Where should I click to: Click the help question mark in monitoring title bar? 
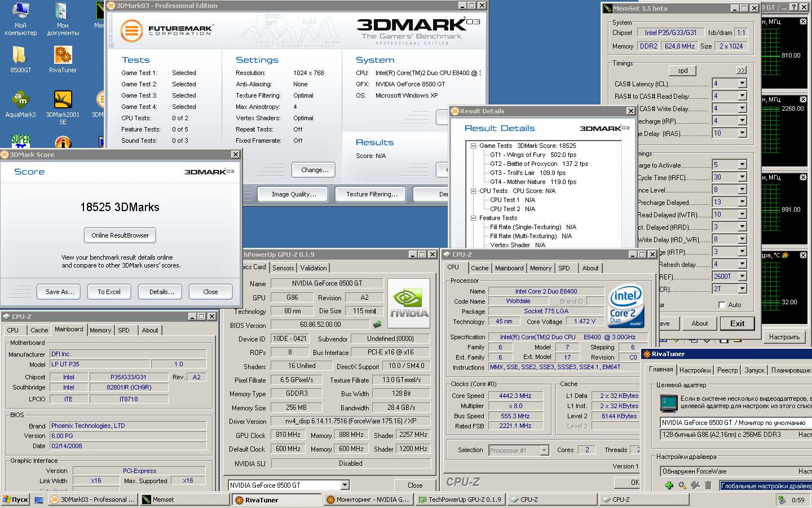coord(793,7)
